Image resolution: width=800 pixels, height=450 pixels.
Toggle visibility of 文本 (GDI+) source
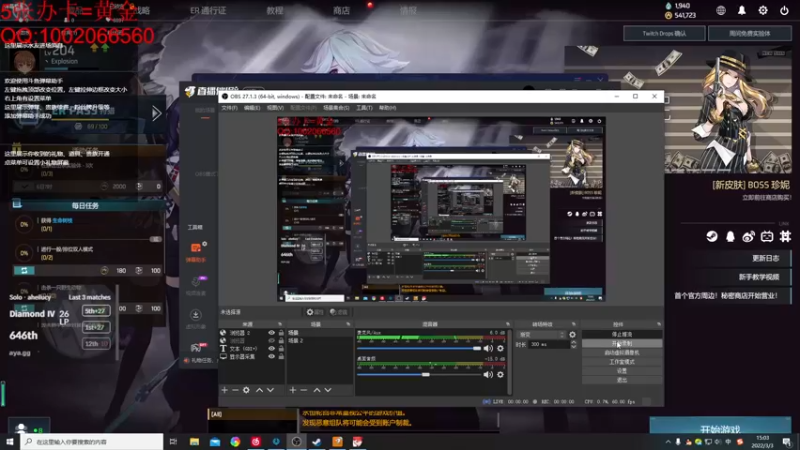pos(271,348)
